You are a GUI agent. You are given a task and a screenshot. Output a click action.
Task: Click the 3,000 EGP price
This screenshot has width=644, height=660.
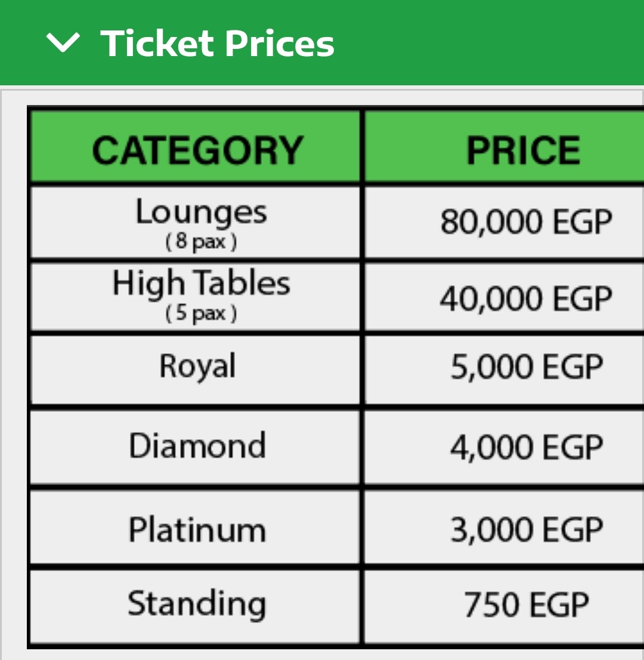click(x=526, y=530)
